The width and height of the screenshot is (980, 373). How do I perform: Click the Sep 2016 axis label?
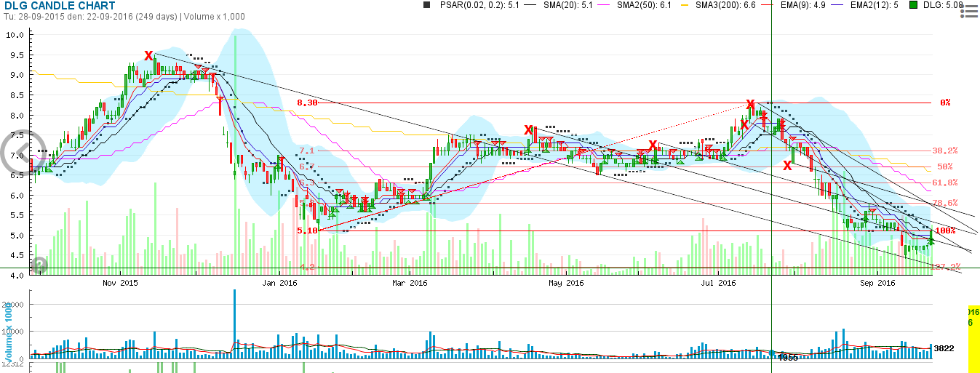point(877,283)
